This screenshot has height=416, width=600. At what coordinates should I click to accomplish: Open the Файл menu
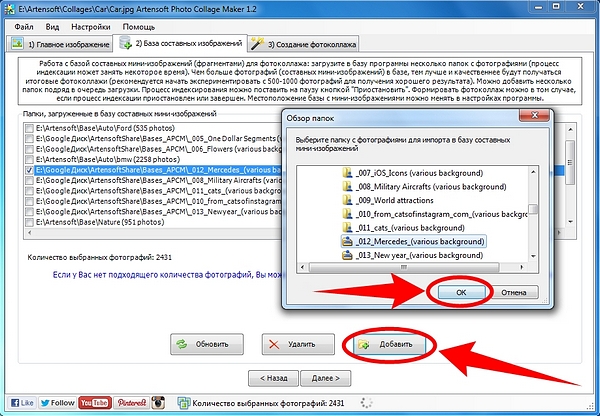[x=24, y=27]
